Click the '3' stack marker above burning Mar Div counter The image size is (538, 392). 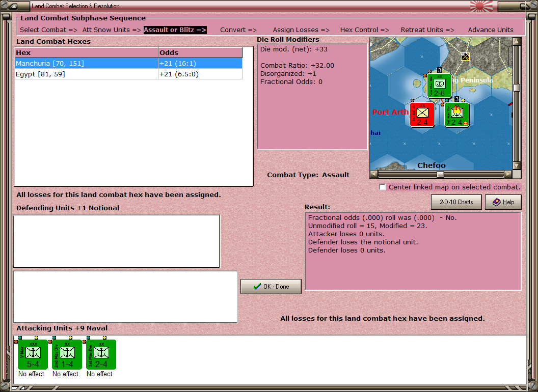click(456, 99)
